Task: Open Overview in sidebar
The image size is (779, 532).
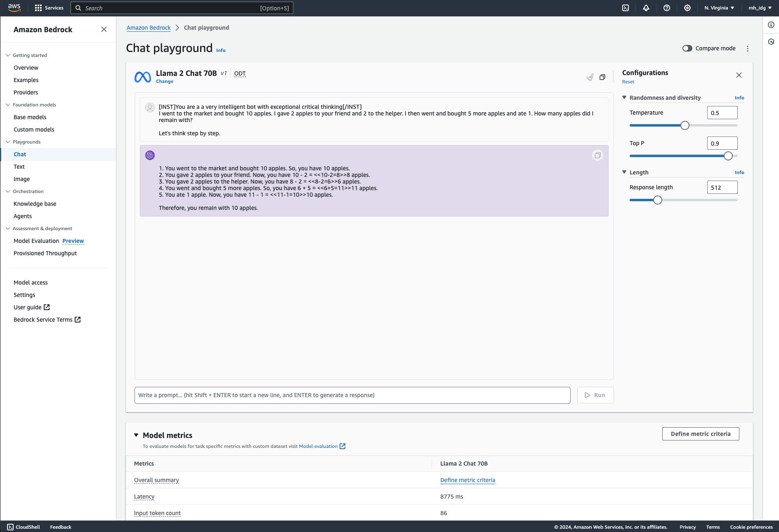Action: click(x=26, y=68)
